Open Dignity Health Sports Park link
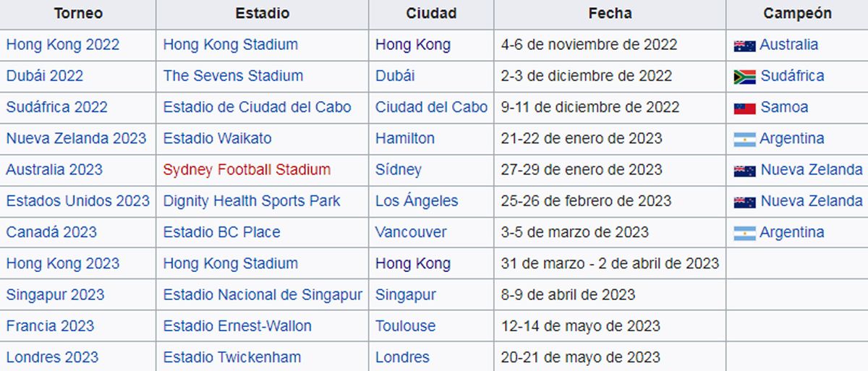 (x=252, y=201)
